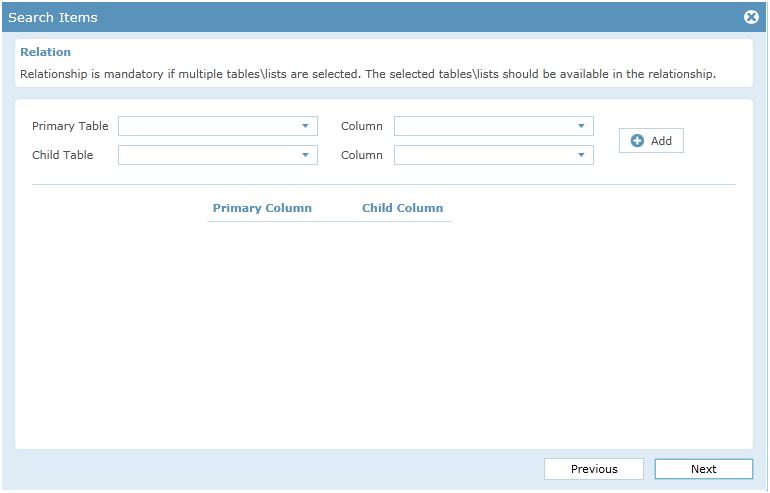Select the Primary Column header
This screenshot has width=770, height=493.
[262, 208]
